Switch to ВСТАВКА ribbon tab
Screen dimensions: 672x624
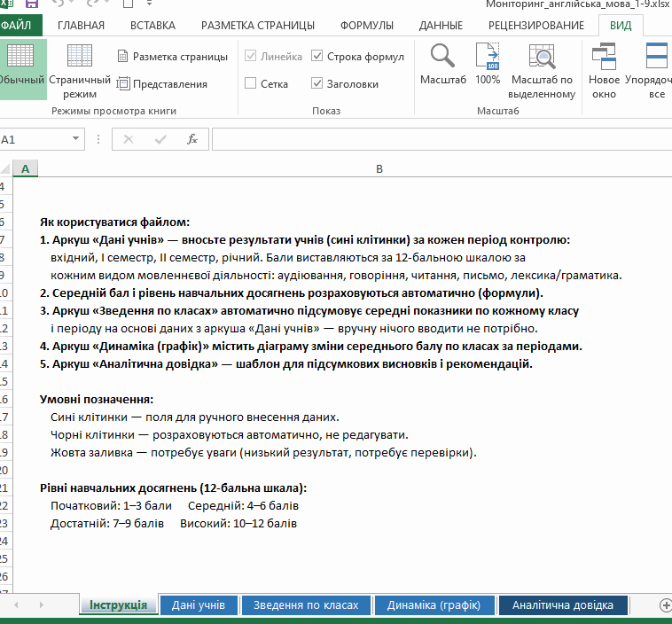tap(152, 26)
